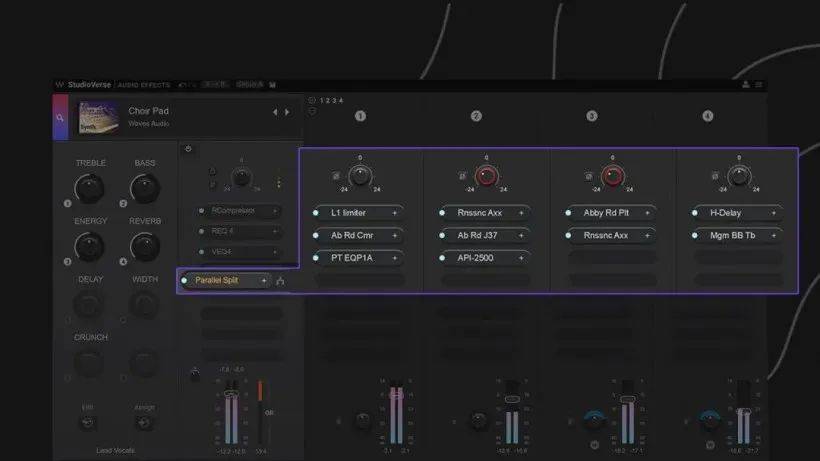Toggle the H-Delay enable dot
820x461 pixels.
[695, 213]
